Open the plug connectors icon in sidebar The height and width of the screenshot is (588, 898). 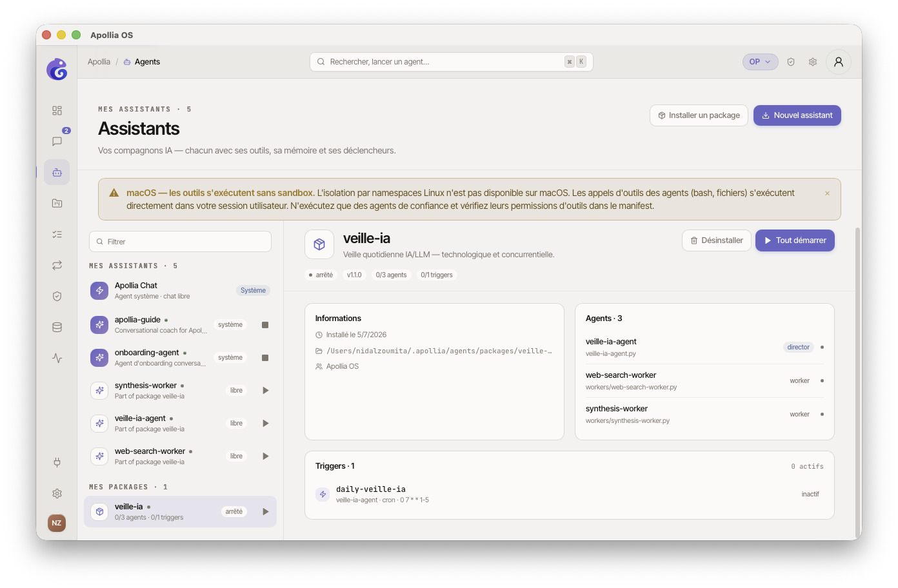[57, 462]
